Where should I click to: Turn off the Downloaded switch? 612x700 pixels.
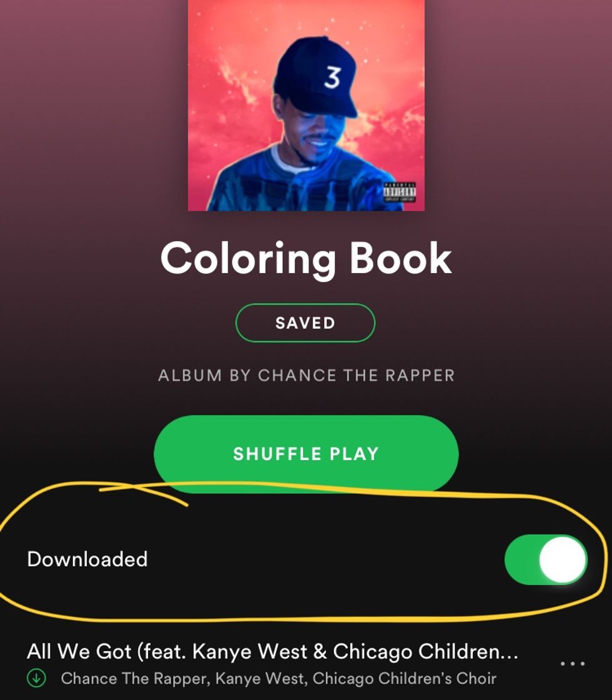coord(546,560)
